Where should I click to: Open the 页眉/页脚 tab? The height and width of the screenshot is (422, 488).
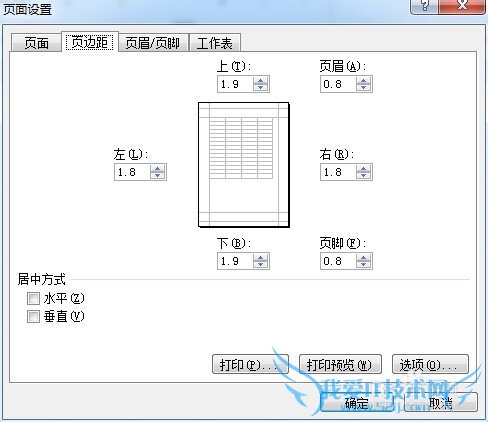coord(153,43)
